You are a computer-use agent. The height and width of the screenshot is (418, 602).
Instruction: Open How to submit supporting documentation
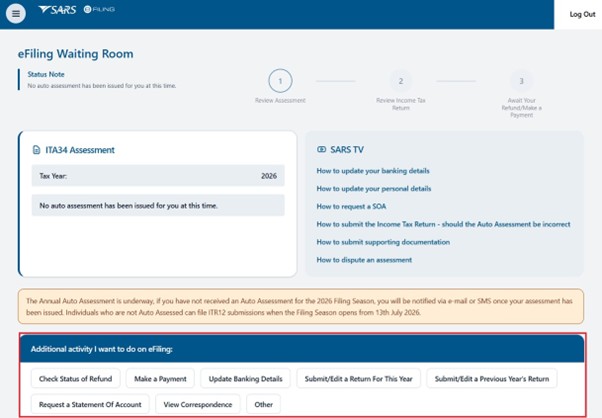pyautogui.click(x=383, y=242)
